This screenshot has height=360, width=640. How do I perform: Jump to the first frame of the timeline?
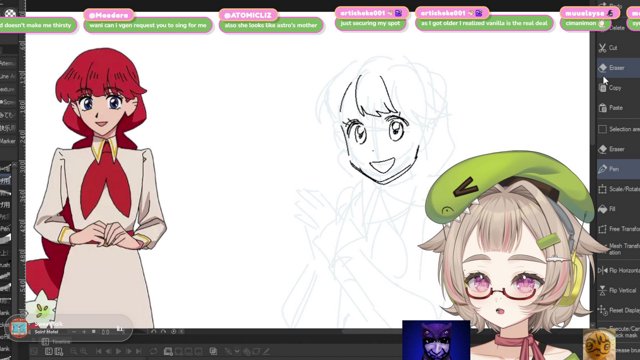[99, 351]
